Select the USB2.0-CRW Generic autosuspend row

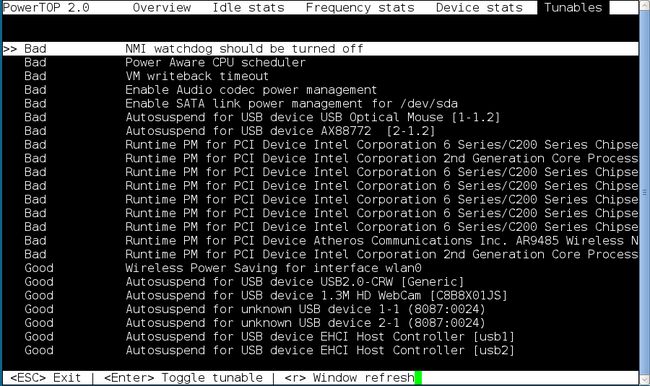[320, 282]
